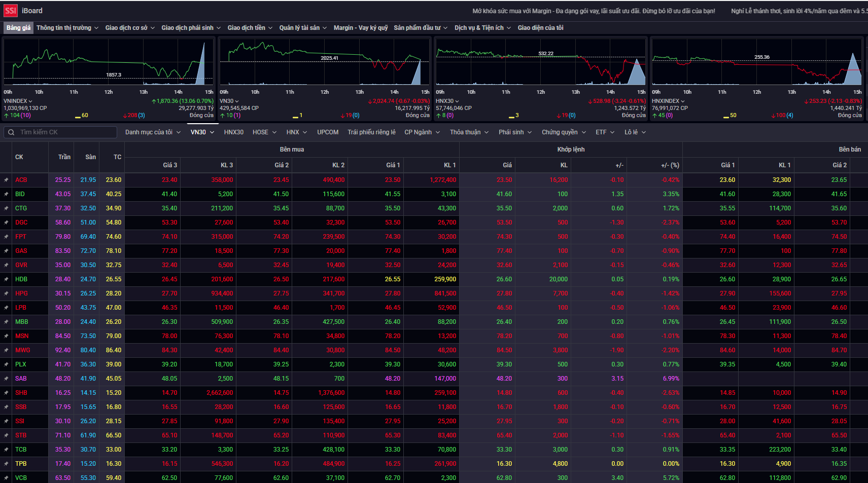Click the magnifier icon in the search box
Screen dimensions: 868x483
11,132
